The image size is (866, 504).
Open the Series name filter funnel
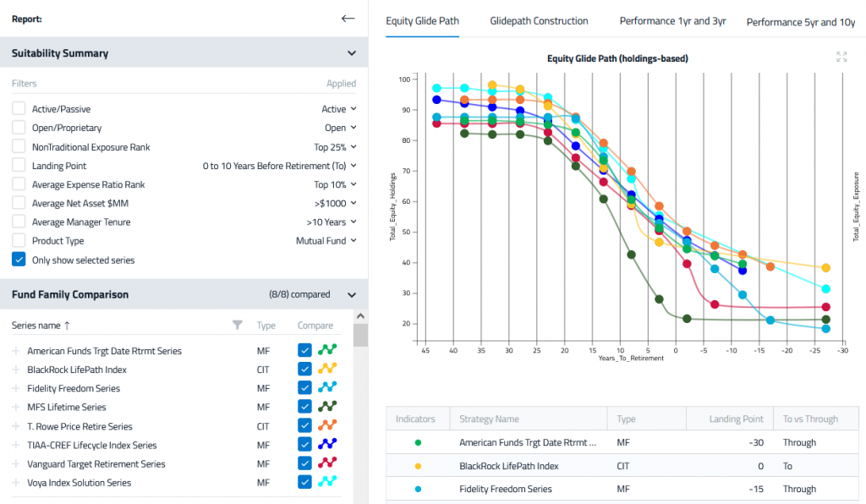(x=238, y=325)
